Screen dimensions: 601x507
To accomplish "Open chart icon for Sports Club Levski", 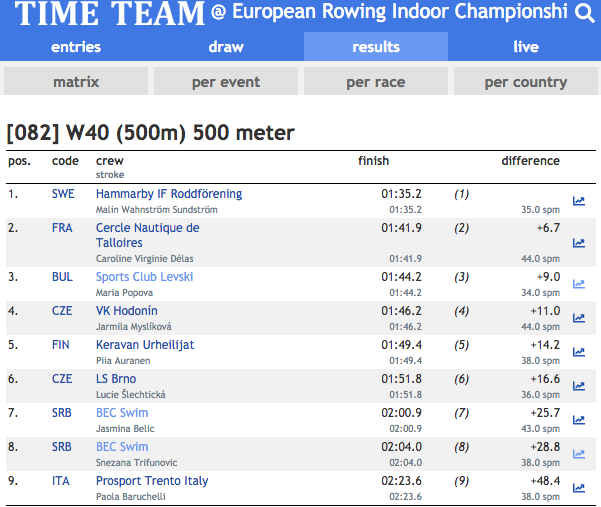I will 579,284.
